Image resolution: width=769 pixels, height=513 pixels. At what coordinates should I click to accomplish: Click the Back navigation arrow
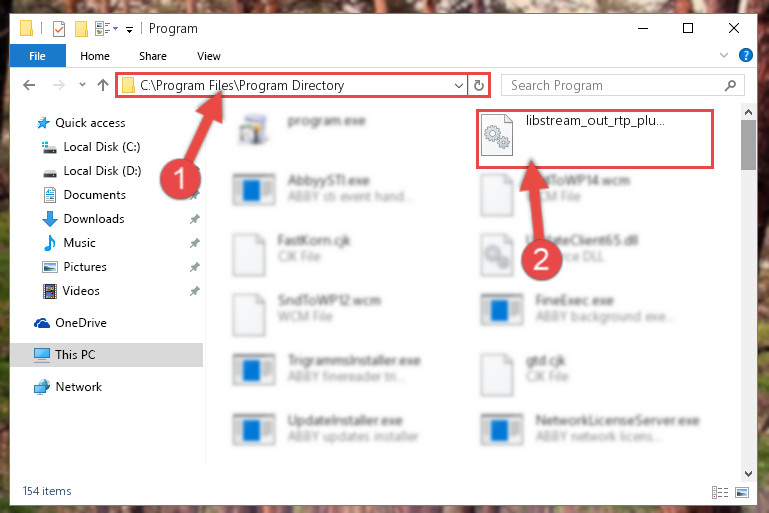29,85
